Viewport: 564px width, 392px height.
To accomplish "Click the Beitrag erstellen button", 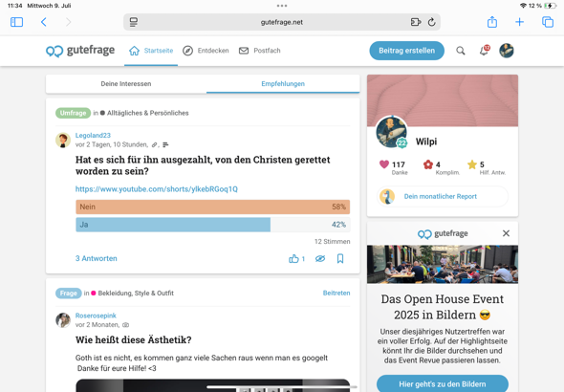I will click(x=407, y=51).
